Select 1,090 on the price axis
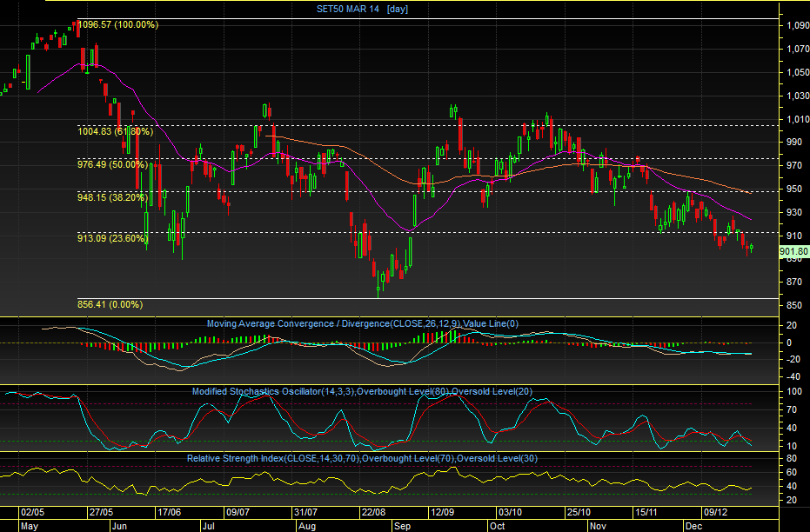 pyautogui.click(x=798, y=25)
